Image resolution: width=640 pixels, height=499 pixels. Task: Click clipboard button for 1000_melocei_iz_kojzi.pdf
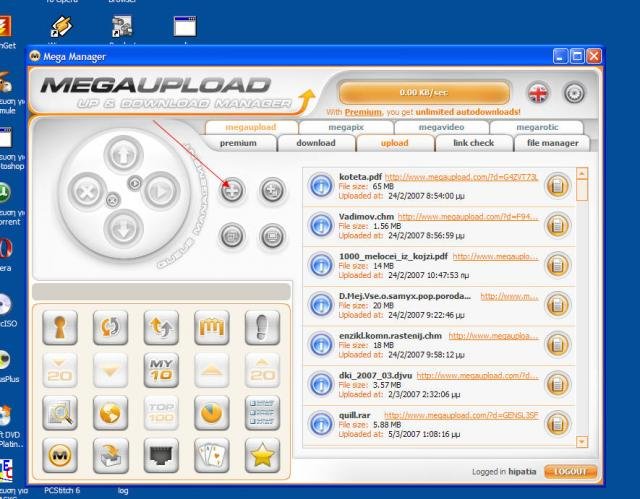557,265
